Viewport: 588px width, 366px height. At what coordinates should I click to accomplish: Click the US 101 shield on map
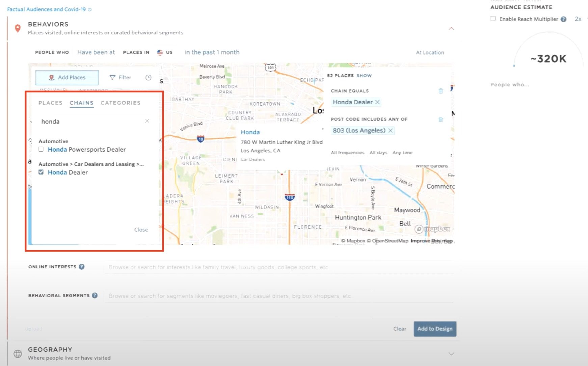click(x=270, y=68)
